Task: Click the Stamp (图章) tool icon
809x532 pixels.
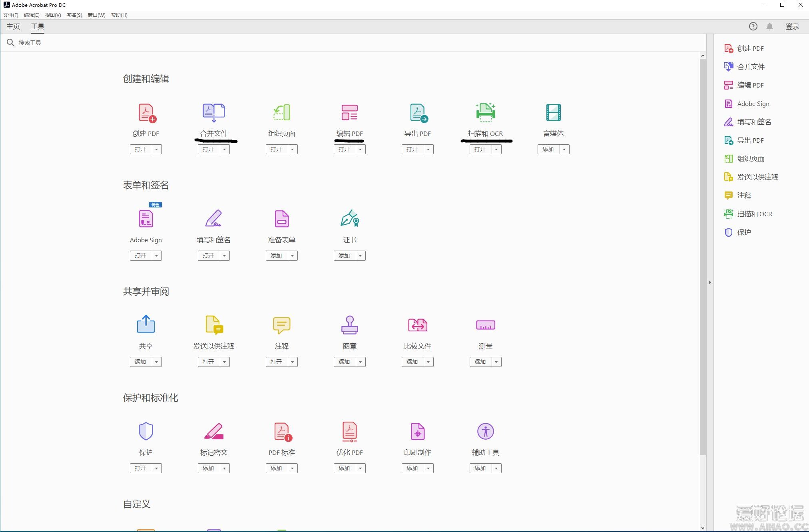Action: tap(349, 325)
